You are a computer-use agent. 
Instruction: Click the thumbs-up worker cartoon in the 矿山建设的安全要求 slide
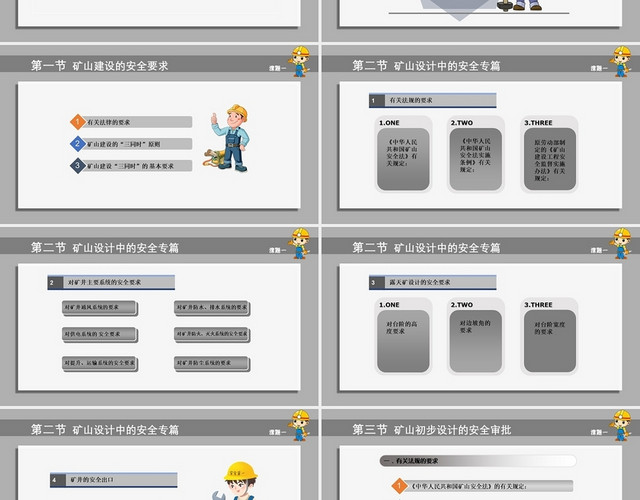227,138
